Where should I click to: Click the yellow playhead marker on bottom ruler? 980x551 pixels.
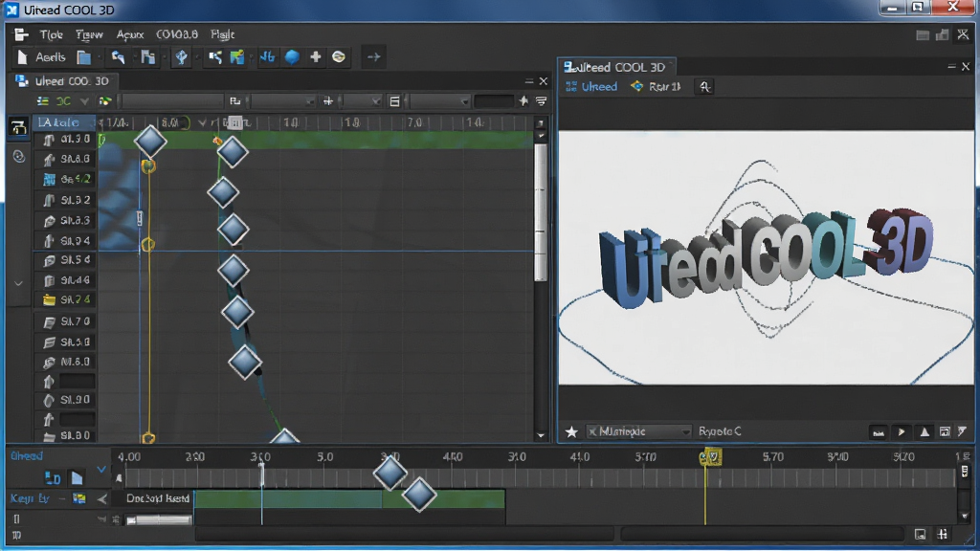point(711,457)
